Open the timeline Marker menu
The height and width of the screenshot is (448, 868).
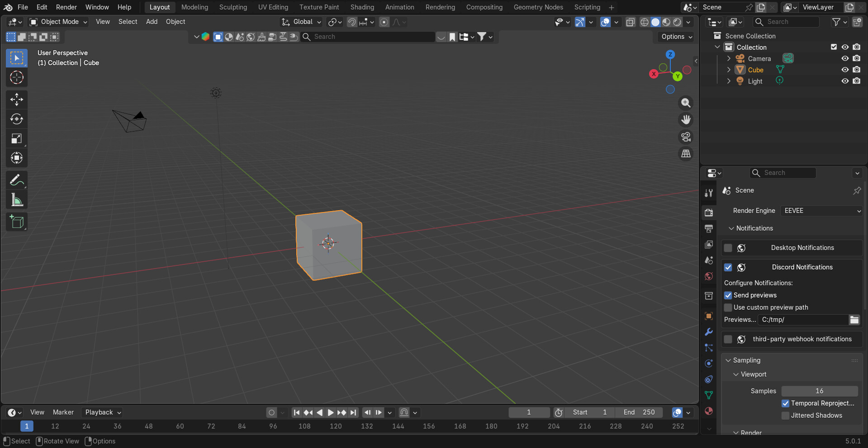(63, 412)
